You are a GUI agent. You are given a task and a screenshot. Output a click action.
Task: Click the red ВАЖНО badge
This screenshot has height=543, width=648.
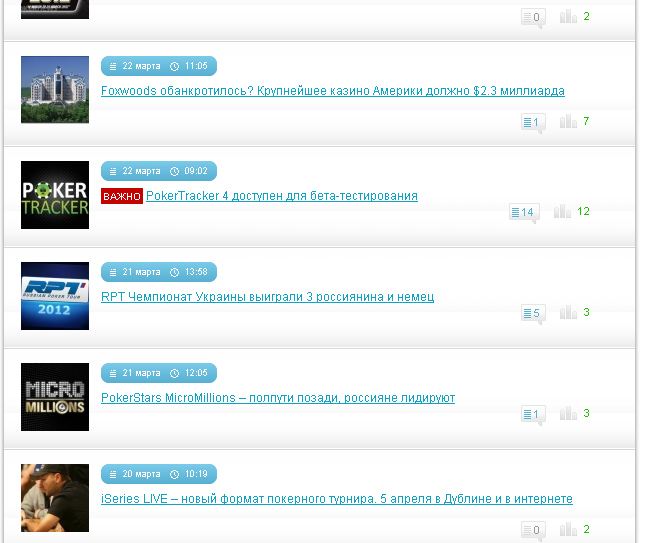click(x=122, y=196)
